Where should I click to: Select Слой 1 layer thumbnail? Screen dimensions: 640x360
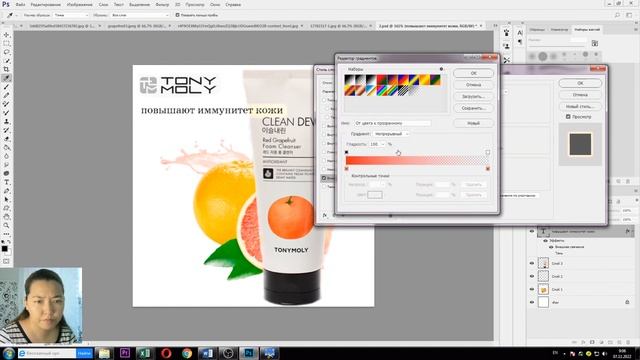pyautogui.click(x=543, y=289)
